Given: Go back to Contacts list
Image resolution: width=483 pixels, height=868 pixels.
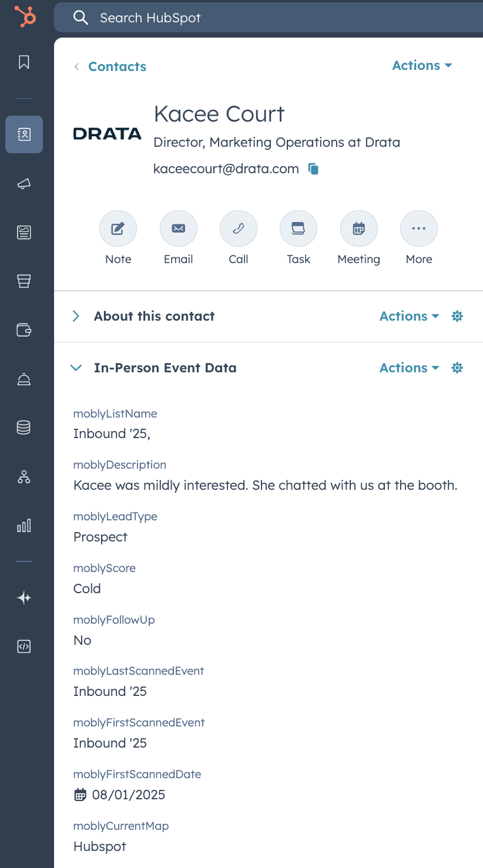Looking at the screenshot, I should [117, 66].
